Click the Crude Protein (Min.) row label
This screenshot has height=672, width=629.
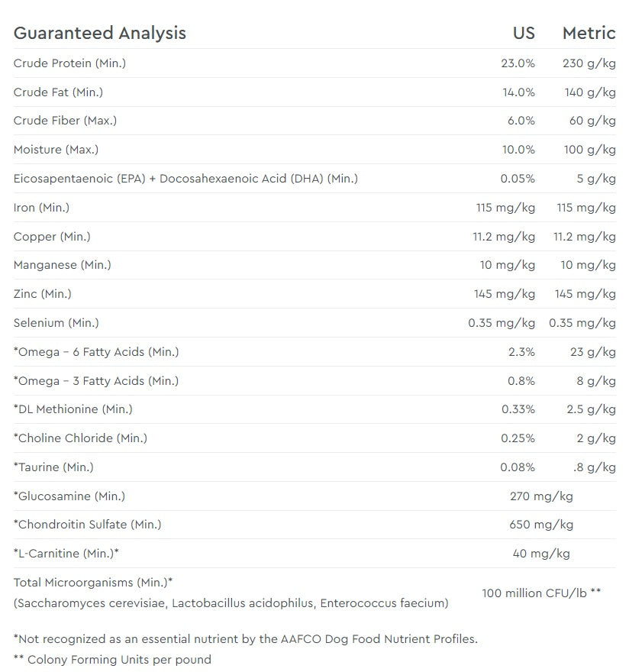tap(69, 63)
